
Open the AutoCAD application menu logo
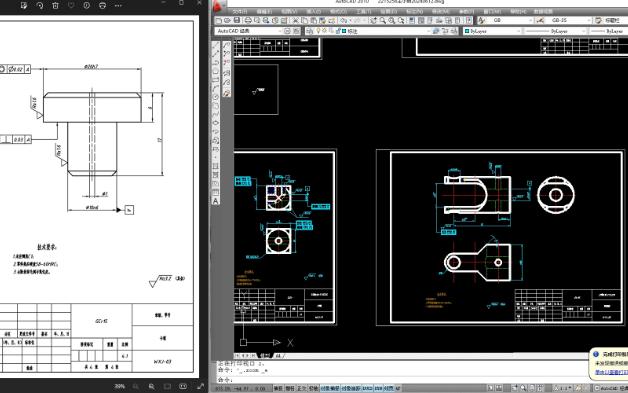tap(218, 6)
